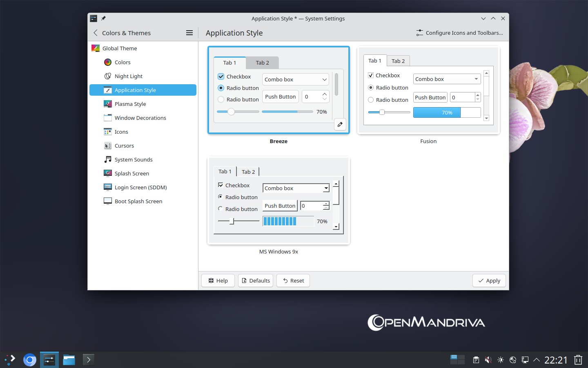Image resolution: width=588 pixels, height=368 pixels.
Task: Expand the Combo box in the Breeze preview
Action: tap(295, 79)
